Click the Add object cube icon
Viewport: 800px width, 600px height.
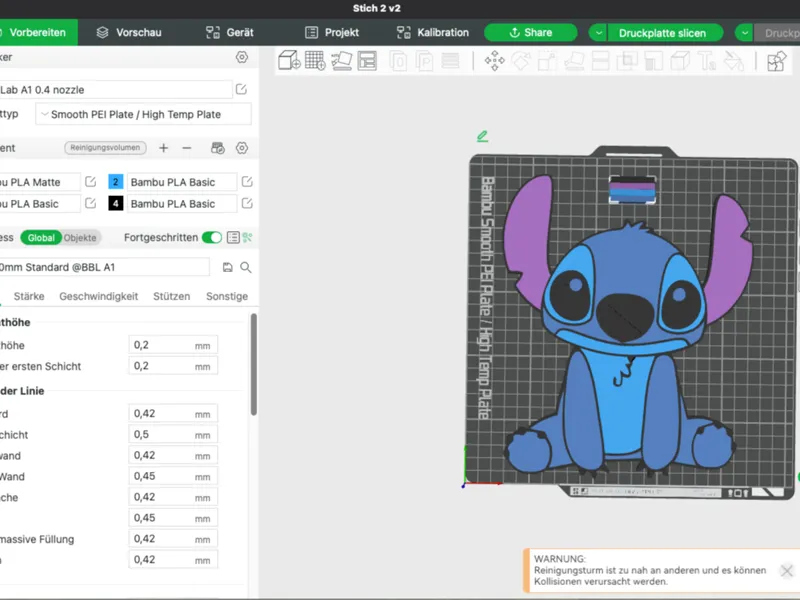coord(289,61)
